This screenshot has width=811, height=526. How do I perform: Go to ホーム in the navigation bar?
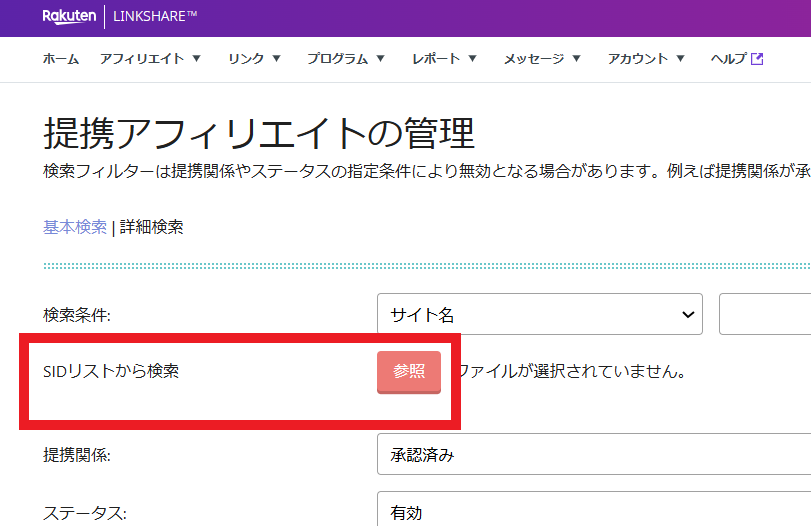tap(61, 59)
